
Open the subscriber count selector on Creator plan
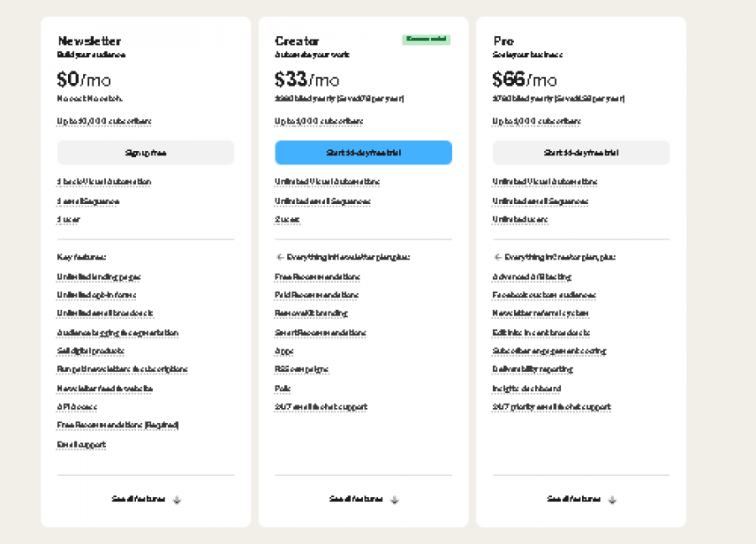[x=321, y=121]
